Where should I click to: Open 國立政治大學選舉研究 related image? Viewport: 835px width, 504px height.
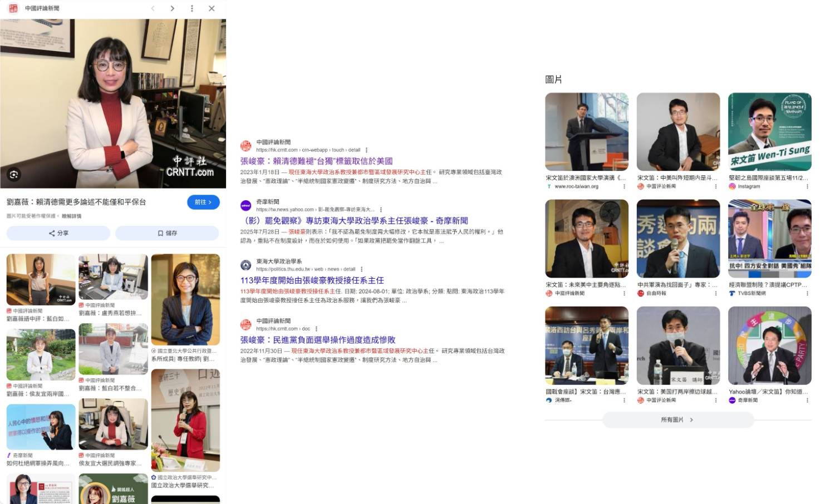pyautogui.click(x=185, y=419)
